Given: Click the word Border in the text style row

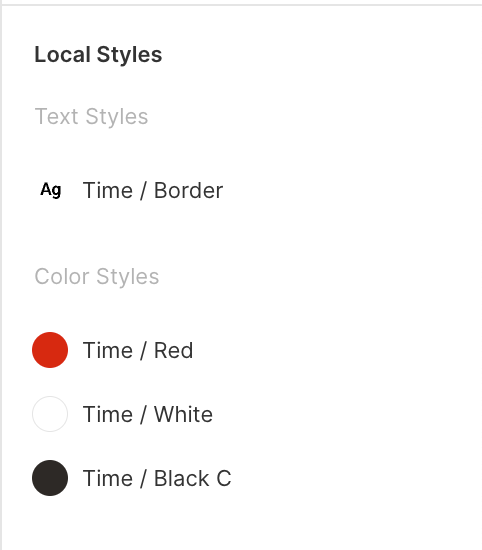Looking at the screenshot, I should (188, 190).
